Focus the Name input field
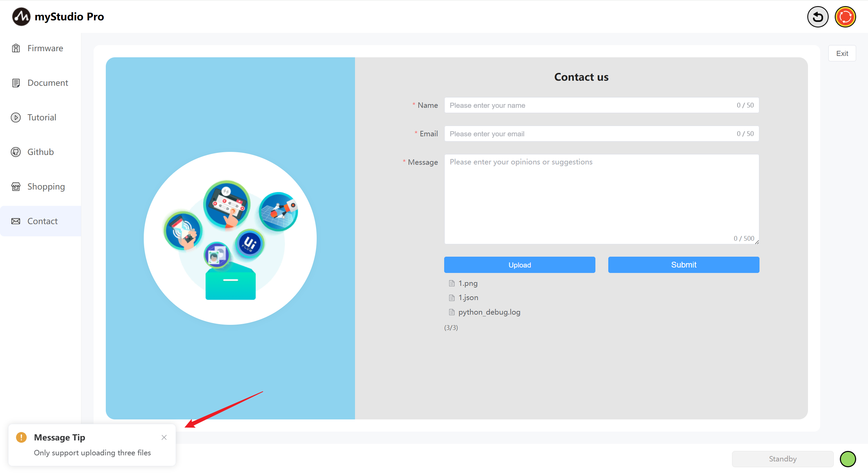 coord(590,105)
